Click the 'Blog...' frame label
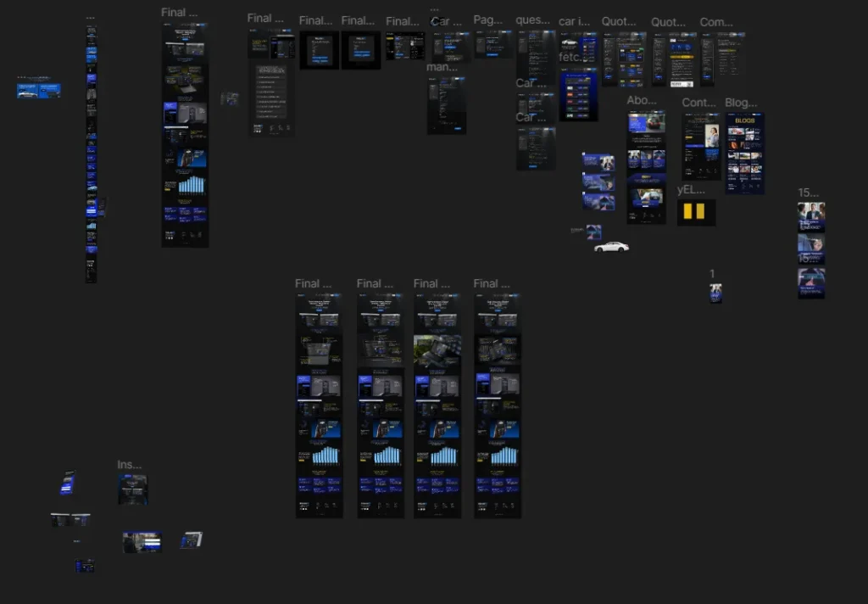The height and width of the screenshot is (604, 868). tap(741, 103)
